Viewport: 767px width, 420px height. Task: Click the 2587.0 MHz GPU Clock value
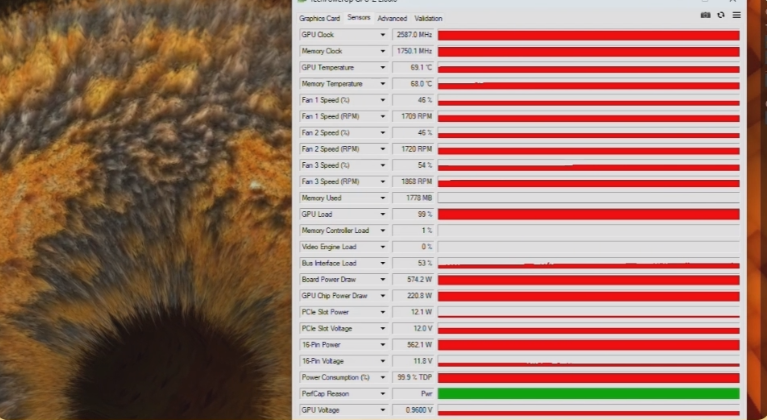(x=413, y=35)
